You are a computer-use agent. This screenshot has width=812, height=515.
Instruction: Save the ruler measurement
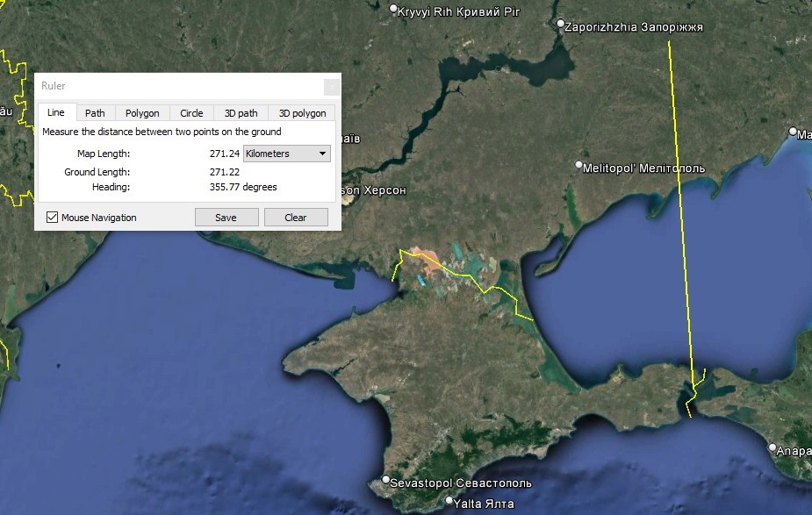point(226,218)
